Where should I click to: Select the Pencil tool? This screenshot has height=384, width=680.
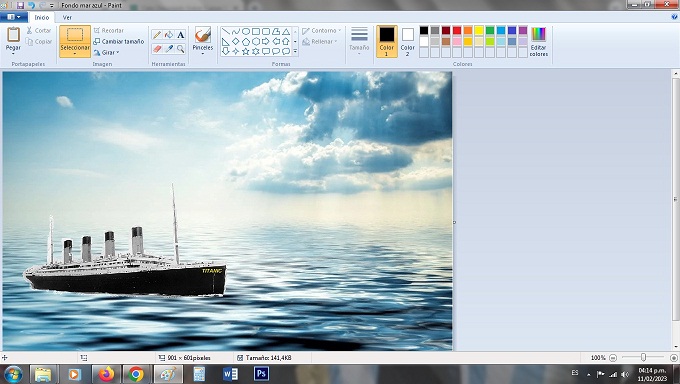point(157,35)
